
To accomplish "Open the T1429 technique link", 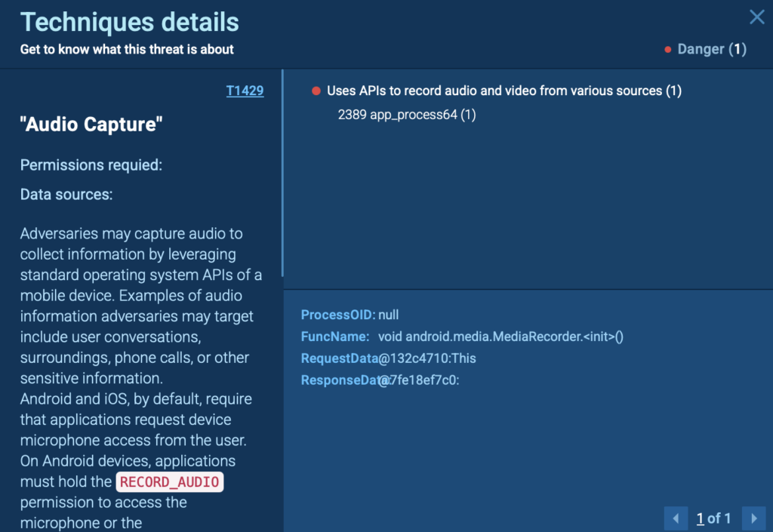I will [x=245, y=91].
